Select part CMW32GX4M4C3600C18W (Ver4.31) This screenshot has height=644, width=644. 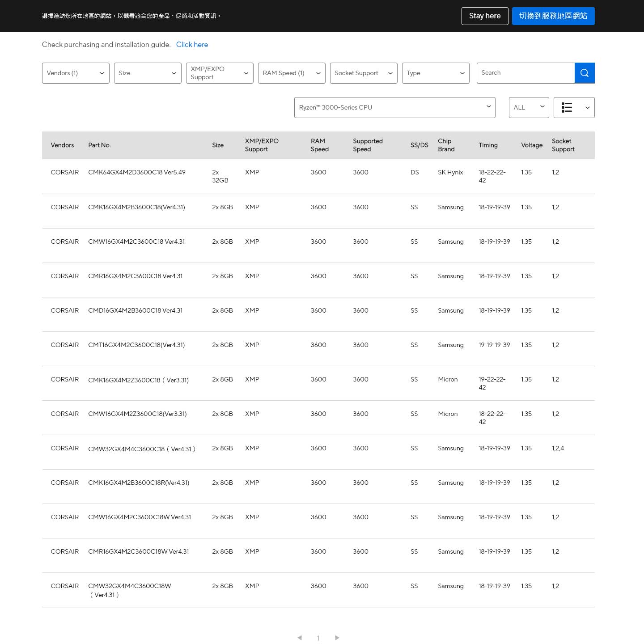(x=130, y=590)
